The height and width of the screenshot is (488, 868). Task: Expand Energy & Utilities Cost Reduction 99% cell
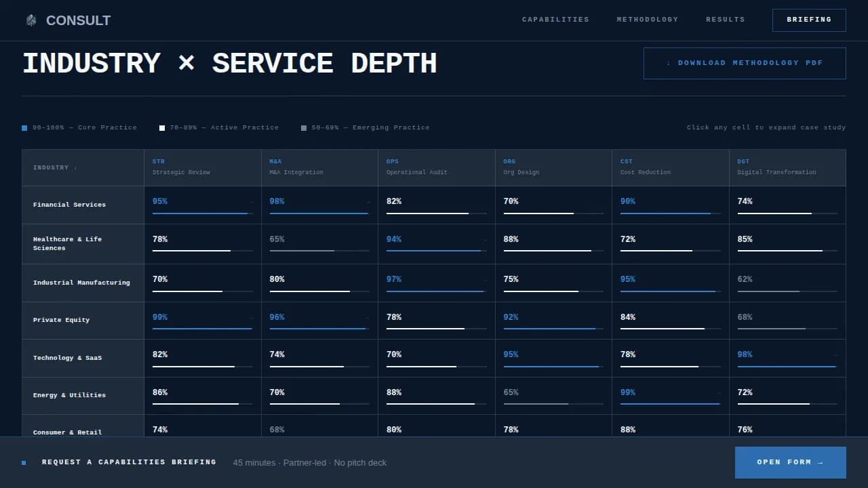click(671, 396)
